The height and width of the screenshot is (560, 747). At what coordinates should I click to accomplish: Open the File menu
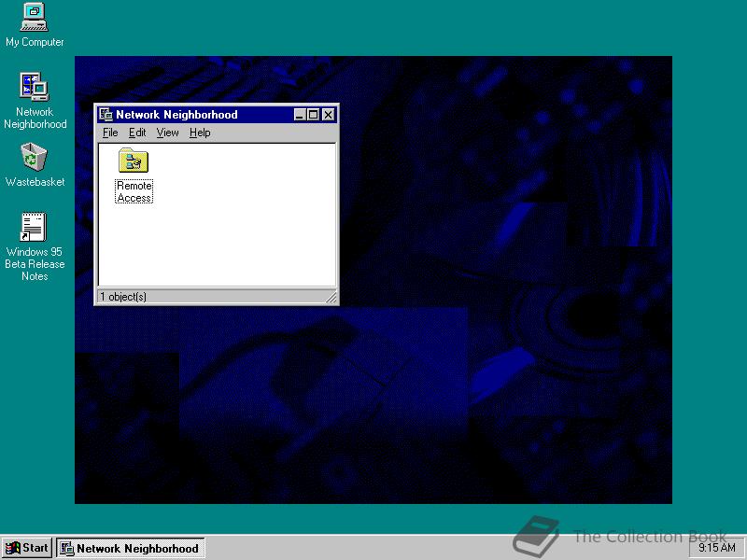(x=109, y=133)
